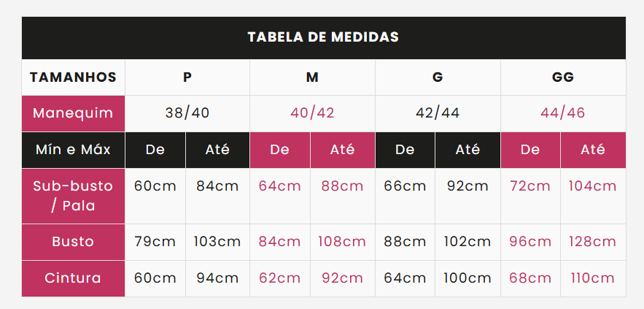Select the Mín e Máx label cell
The image size is (644, 309).
(x=73, y=150)
